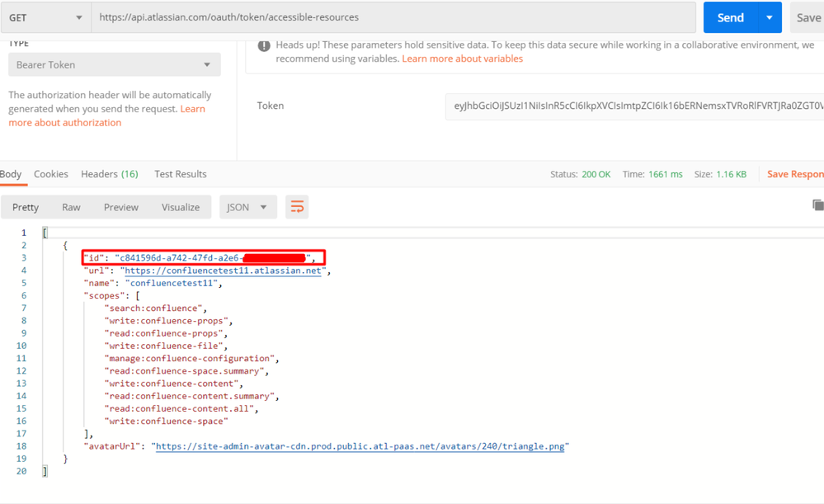Screen dimensions: 824x504
Task: Click the Token input field
Action: [x=634, y=106]
